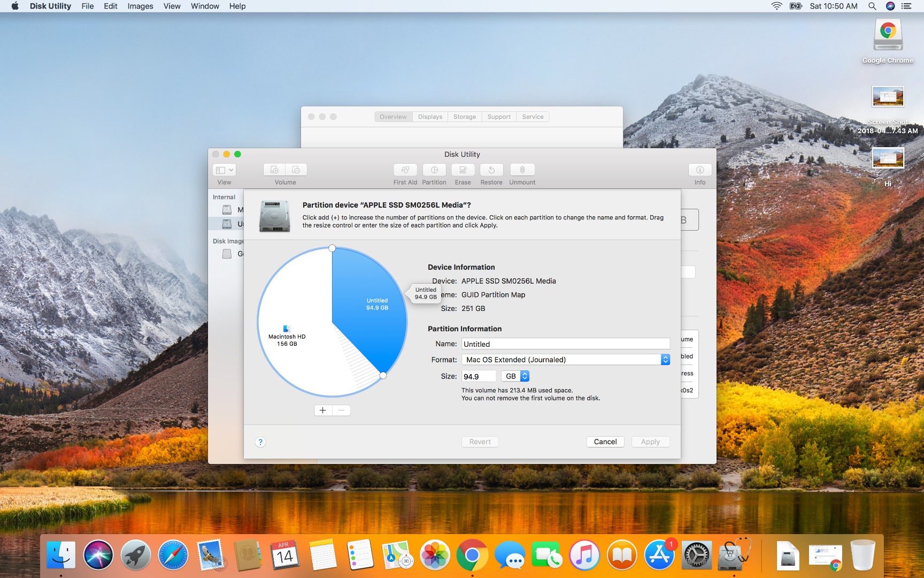Select the Screen Shot 2018-04 file thumbnail

coord(888,96)
